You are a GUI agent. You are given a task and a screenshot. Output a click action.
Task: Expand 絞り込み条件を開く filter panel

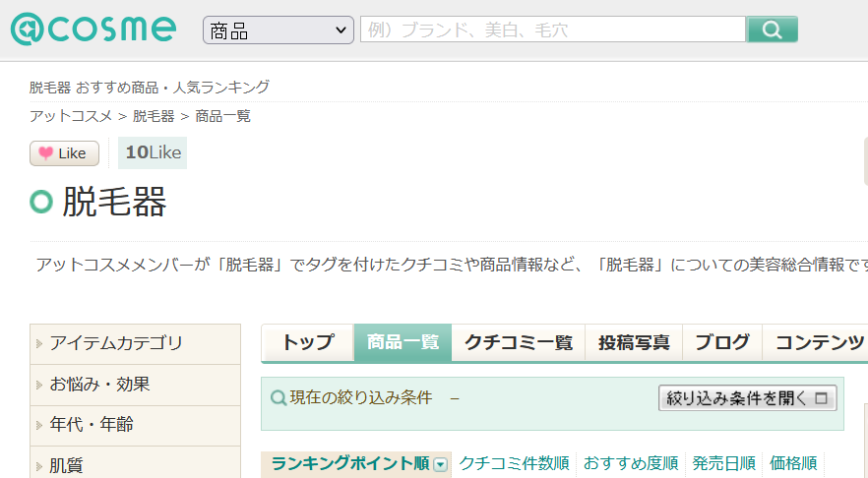pyautogui.click(x=747, y=398)
